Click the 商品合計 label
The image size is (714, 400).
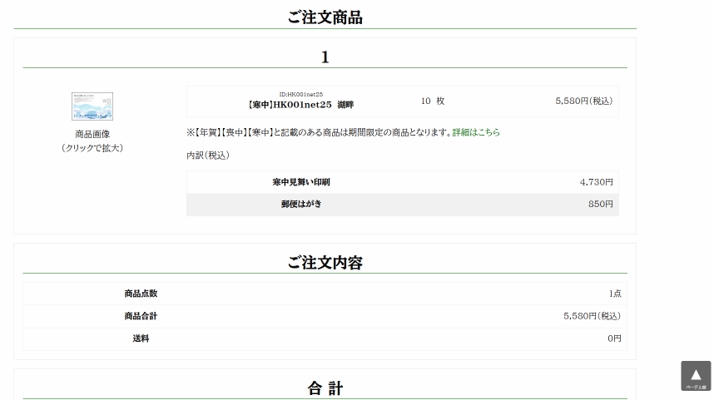tap(141, 316)
